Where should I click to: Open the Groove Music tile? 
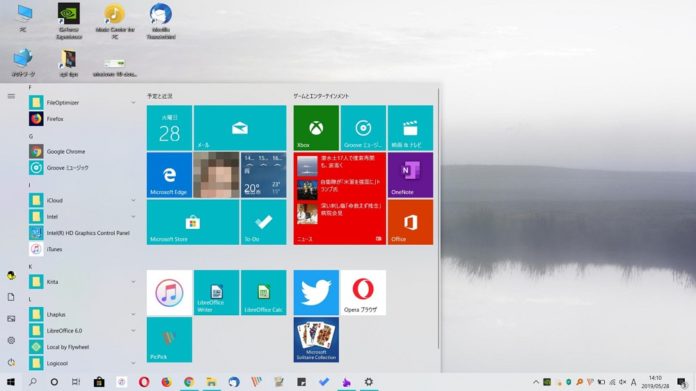(x=363, y=128)
